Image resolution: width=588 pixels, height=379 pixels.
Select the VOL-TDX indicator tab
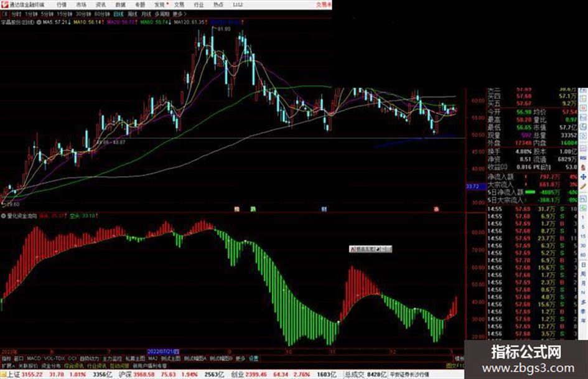click(x=54, y=358)
